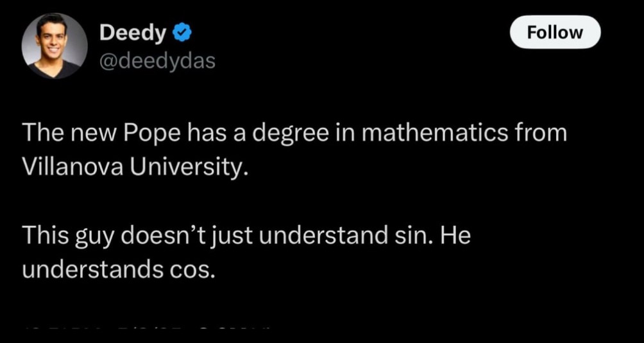644x343 pixels.
Task: Open the @deedydas handle link
Action: click(157, 62)
